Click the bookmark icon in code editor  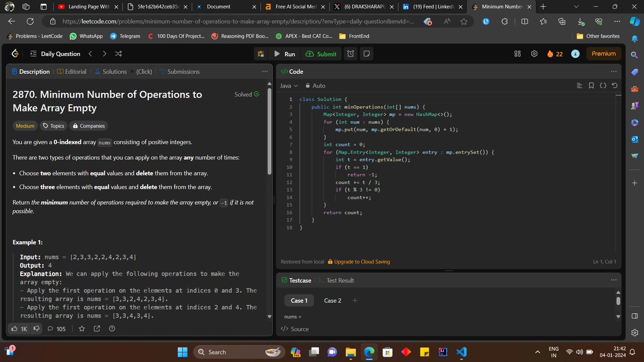tap(591, 86)
